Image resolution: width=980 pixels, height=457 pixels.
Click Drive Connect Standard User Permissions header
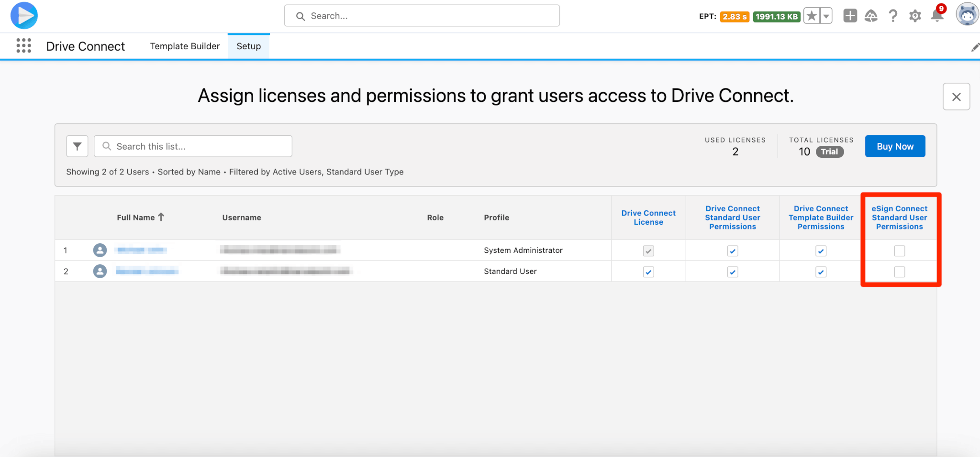tap(733, 218)
